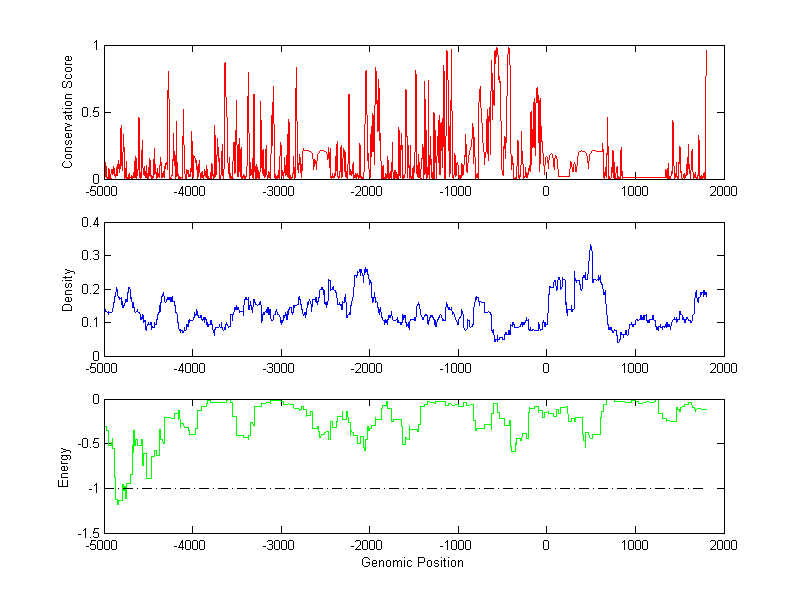
Task: Click the "-0.5" tick on the Energy axis
Action: click(x=85, y=444)
